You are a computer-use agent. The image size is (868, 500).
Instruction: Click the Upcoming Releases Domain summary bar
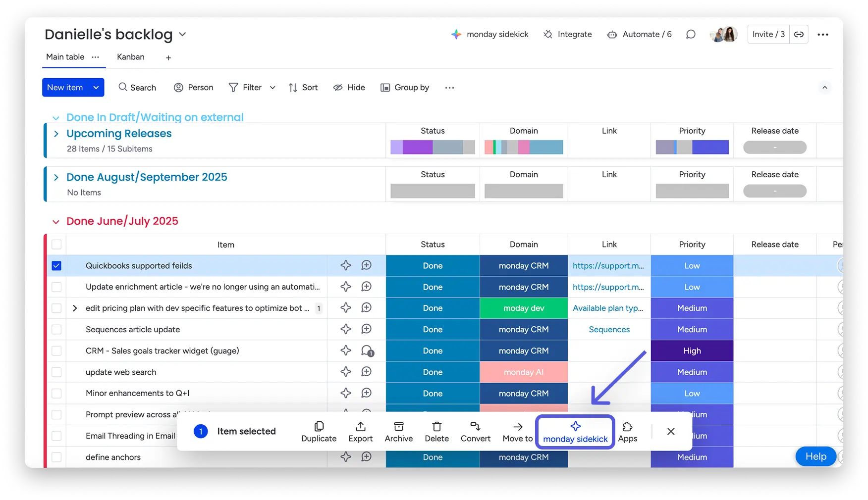[x=524, y=147]
